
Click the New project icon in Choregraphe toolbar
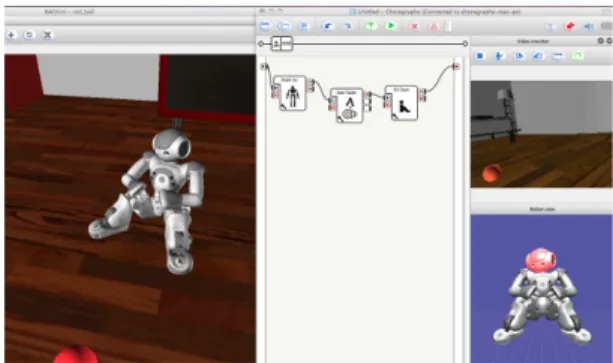click(x=265, y=26)
